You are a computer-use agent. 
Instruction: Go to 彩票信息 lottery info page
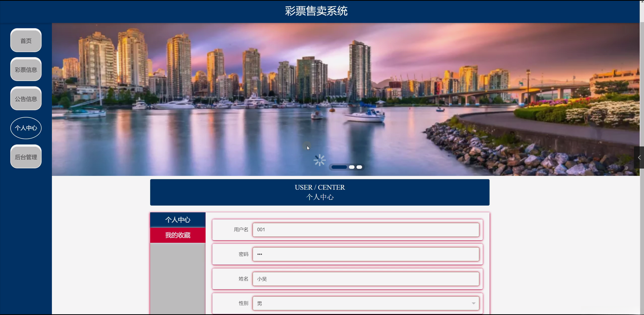26,69
